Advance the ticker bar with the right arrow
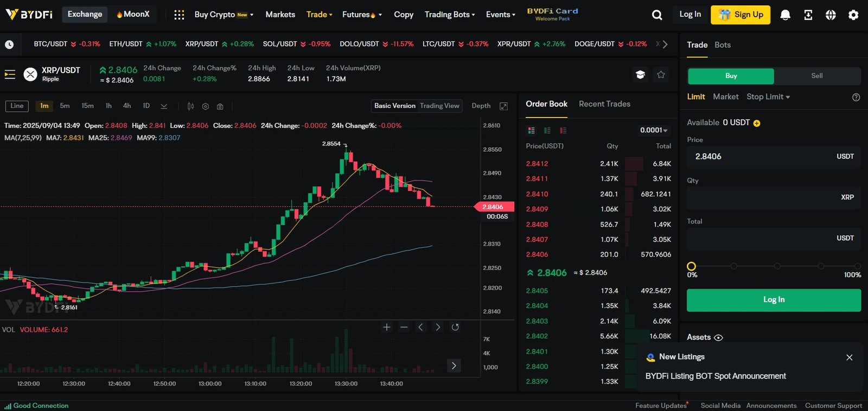Screen dimensions: 868x411 click(665, 44)
